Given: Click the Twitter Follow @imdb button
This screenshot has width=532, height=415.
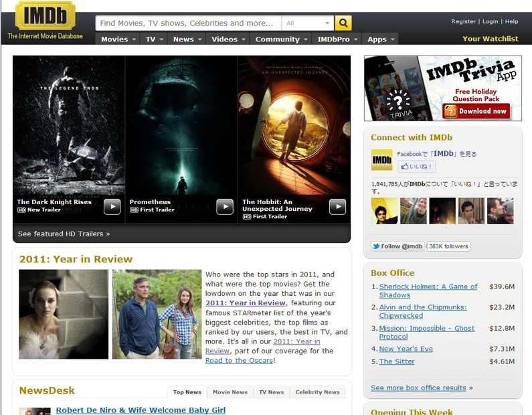Looking at the screenshot, I should tap(397, 246).
